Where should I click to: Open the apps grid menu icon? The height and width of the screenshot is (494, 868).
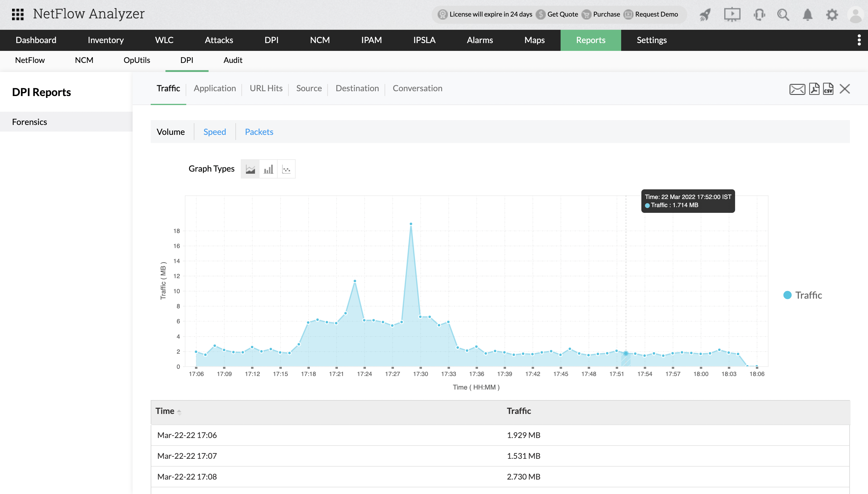(18, 14)
